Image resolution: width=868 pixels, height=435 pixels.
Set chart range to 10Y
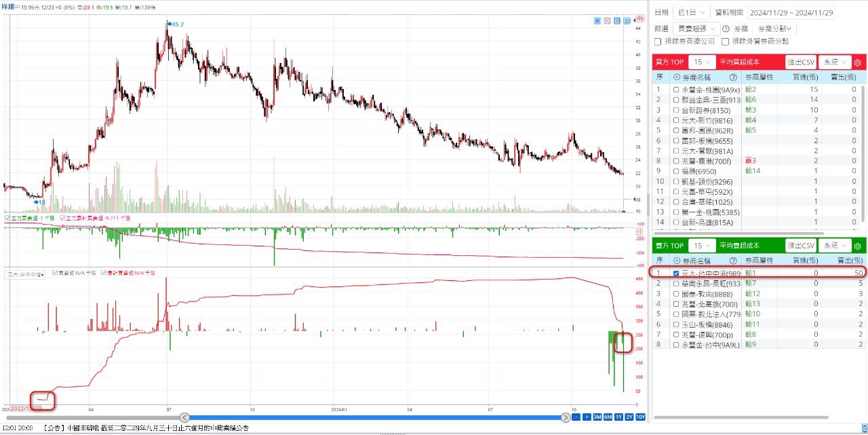click(641, 417)
